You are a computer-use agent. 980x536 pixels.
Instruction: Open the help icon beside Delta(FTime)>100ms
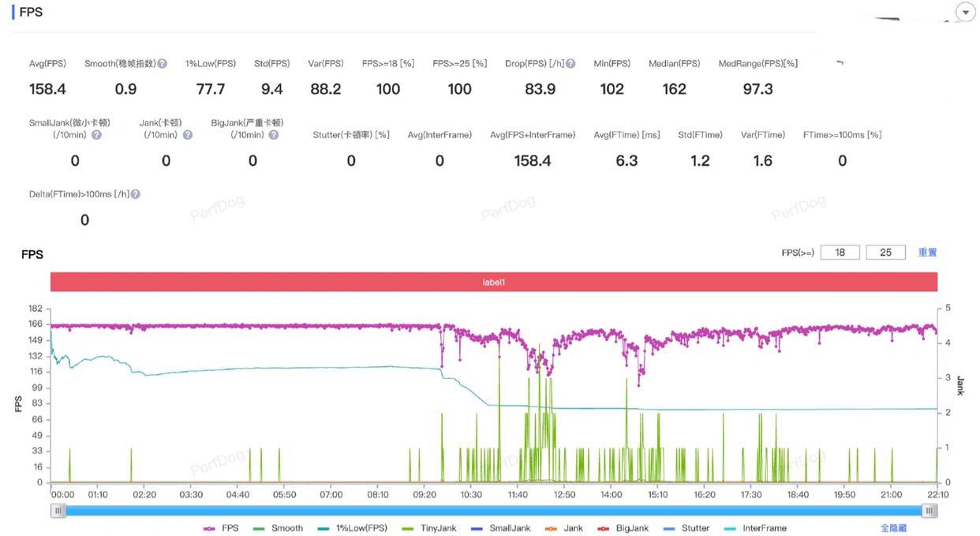[136, 194]
